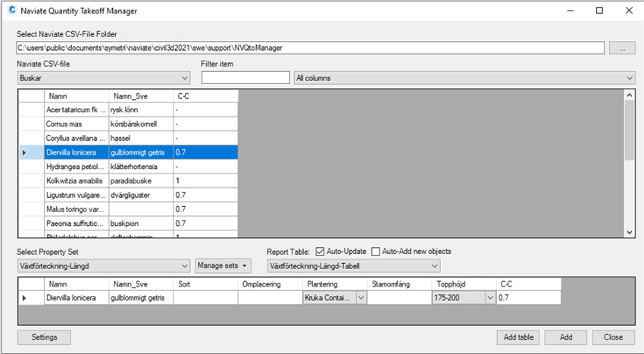Open the Topphöjd 175-200 dropdown
644x354 pixels.
pos(464,298)
